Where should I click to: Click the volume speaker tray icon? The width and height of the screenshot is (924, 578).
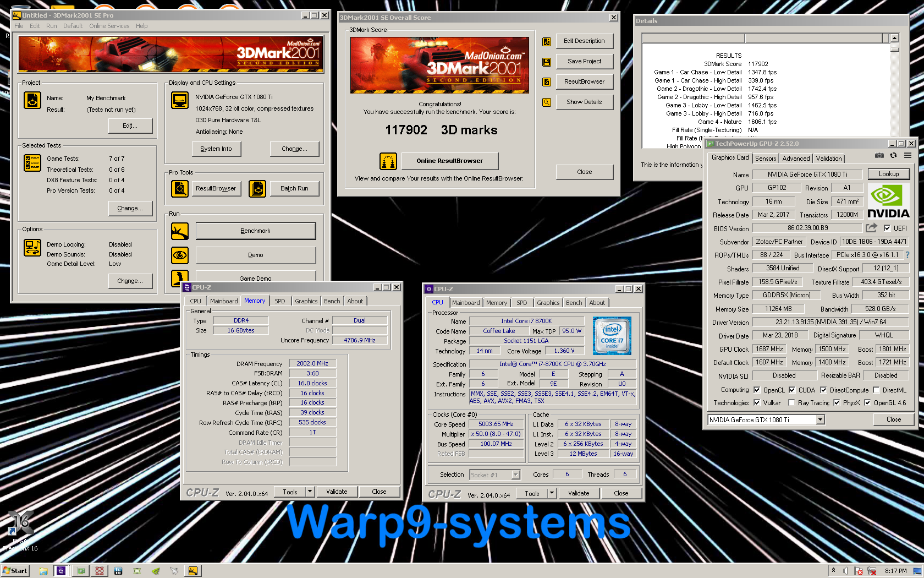point(846,571)
